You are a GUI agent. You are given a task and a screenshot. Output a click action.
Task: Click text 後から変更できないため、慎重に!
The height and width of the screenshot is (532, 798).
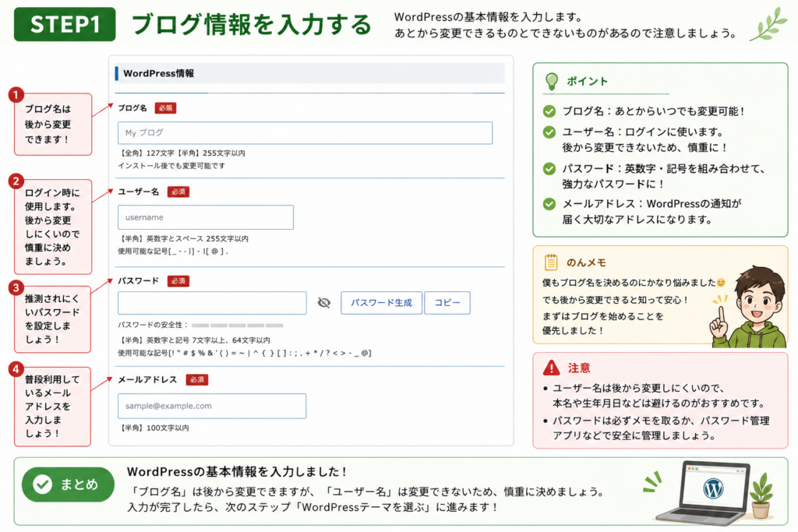tap(644, 148)
